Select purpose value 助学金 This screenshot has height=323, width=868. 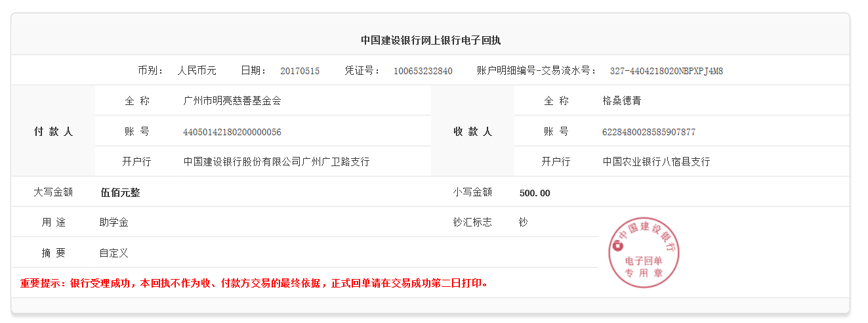(114, 223)
